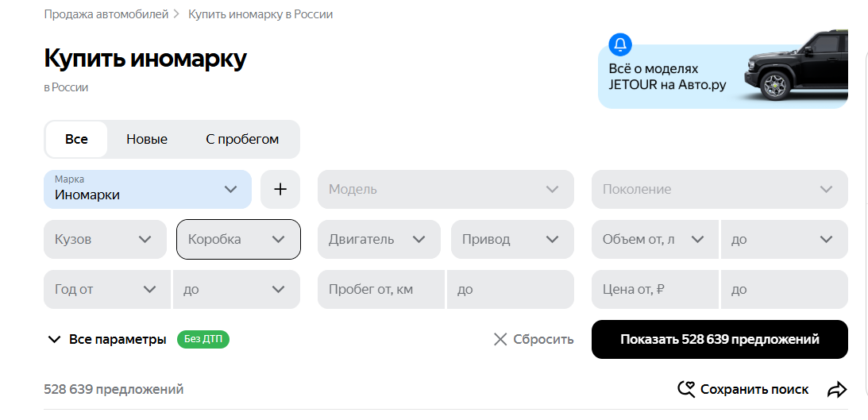Image resolution: width=868 pixels, height=420 pixels.
Task: Open the Коробка transmission dropdown
Action: (238, 239)
